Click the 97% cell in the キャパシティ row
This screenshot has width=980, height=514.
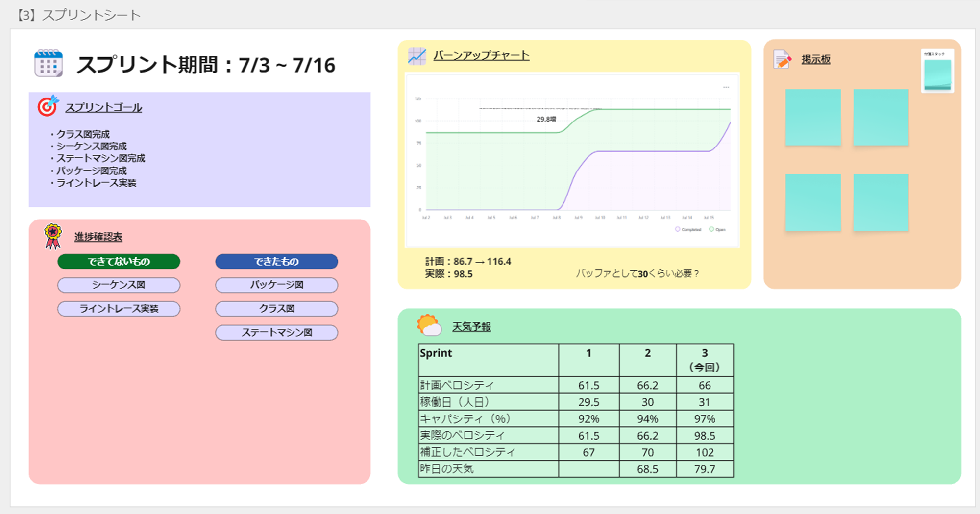tap(705, 418)
